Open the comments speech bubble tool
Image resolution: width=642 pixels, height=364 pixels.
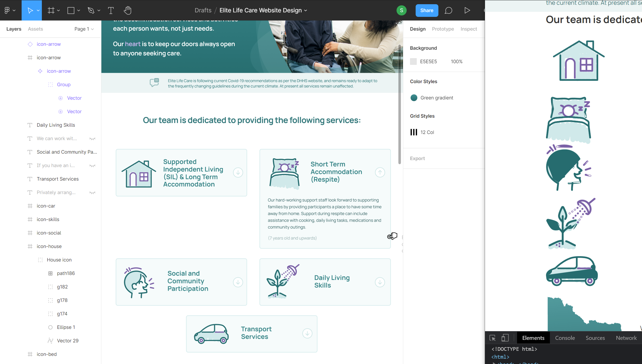[449, 10]
